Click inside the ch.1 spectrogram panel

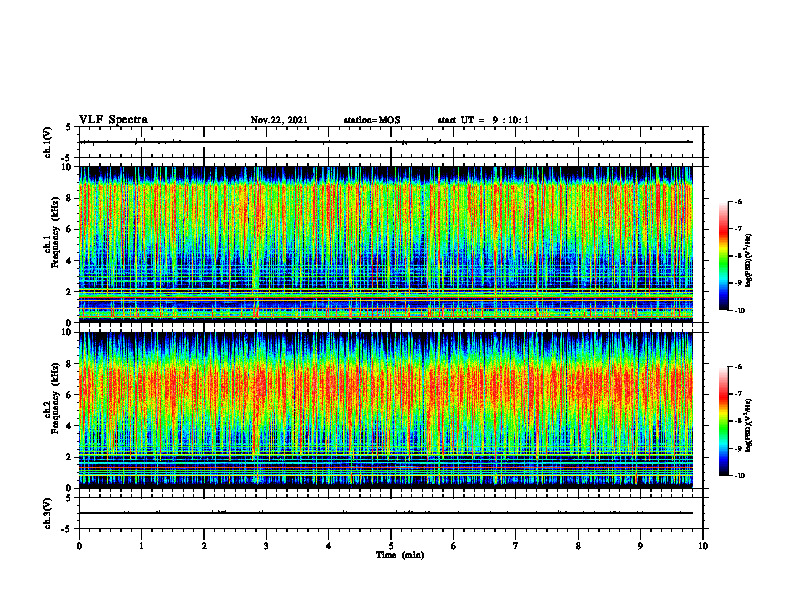coord(386,244)
